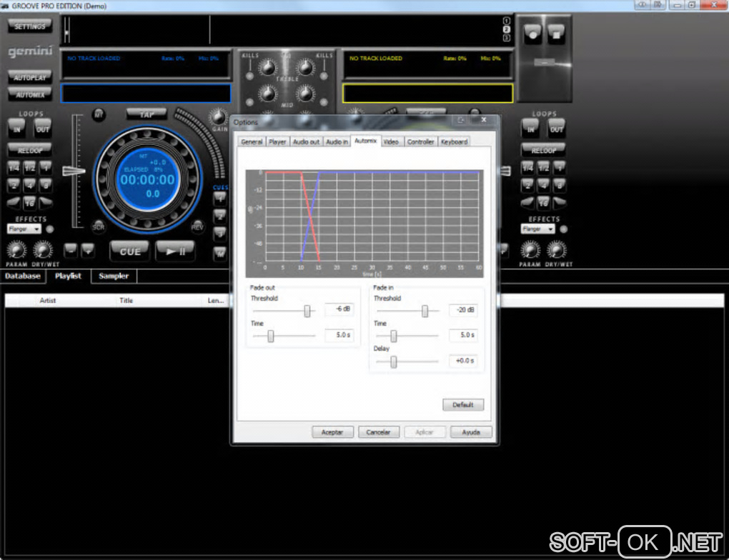Trigger cue point 1 on left deck
This screenshot has width=729, height=560.
point(220,199)
